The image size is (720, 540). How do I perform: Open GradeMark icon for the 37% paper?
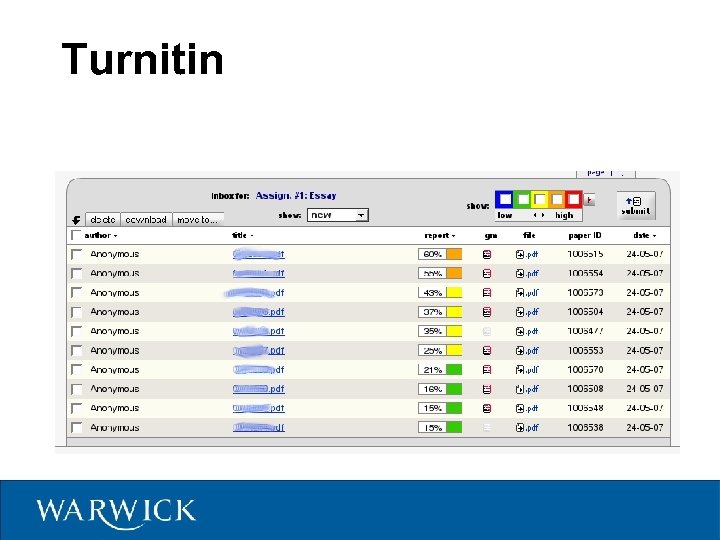(487, 312)
